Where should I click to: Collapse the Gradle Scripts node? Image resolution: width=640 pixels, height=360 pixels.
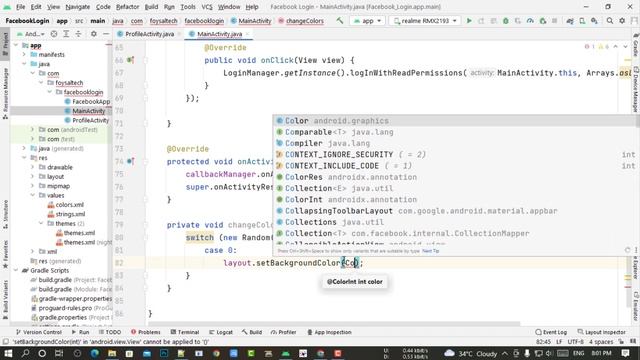tap(16, 270)
